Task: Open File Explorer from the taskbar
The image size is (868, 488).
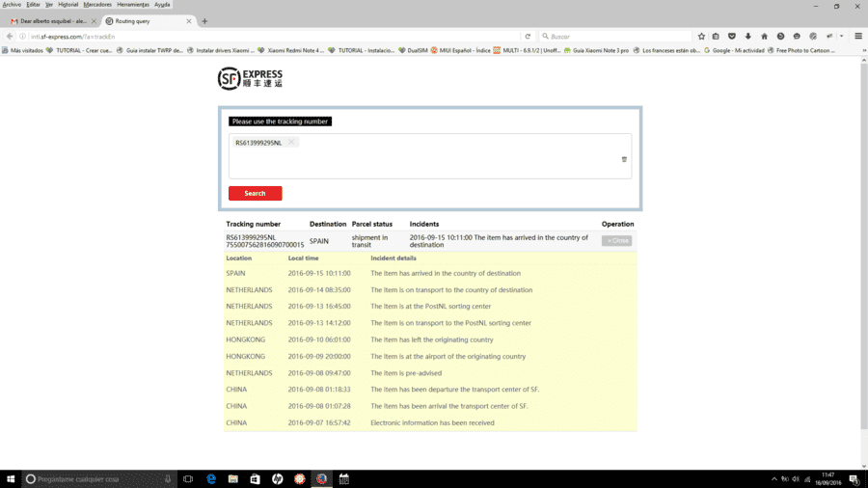Action: (233, 479)
